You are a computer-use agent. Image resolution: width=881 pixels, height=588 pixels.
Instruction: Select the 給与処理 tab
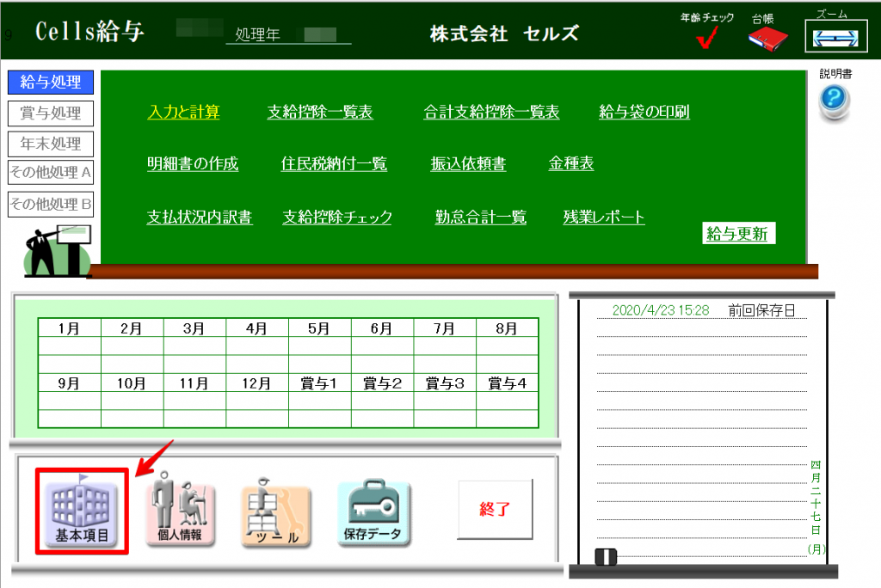[51, 82]
